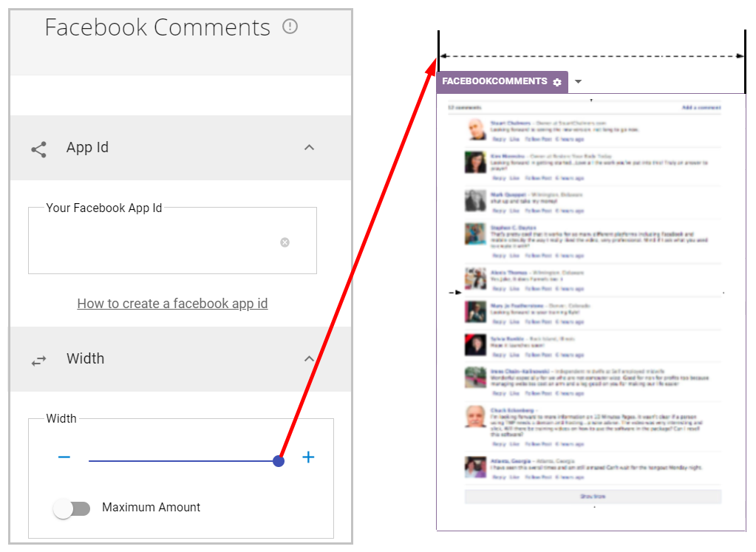The height and width of the screenshot is (552, 756).
Task: Click the info icon beside Facebook Comments title
Action: pos(290,26)
